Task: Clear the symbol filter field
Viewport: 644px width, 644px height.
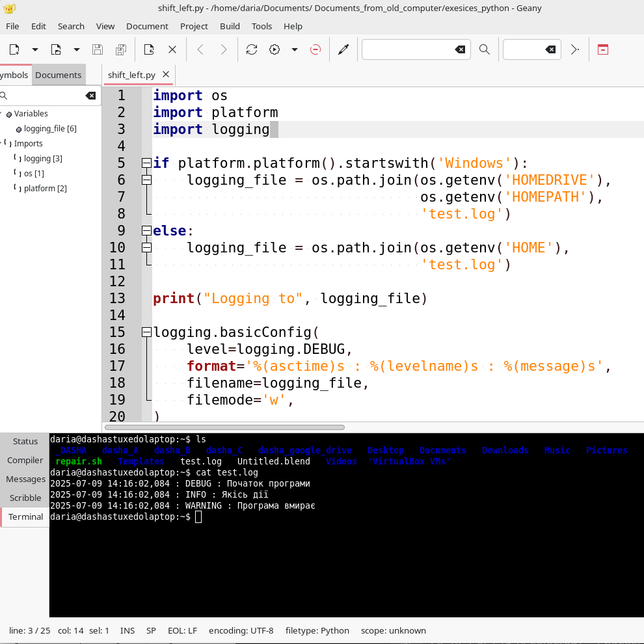Action: [91, 96]
